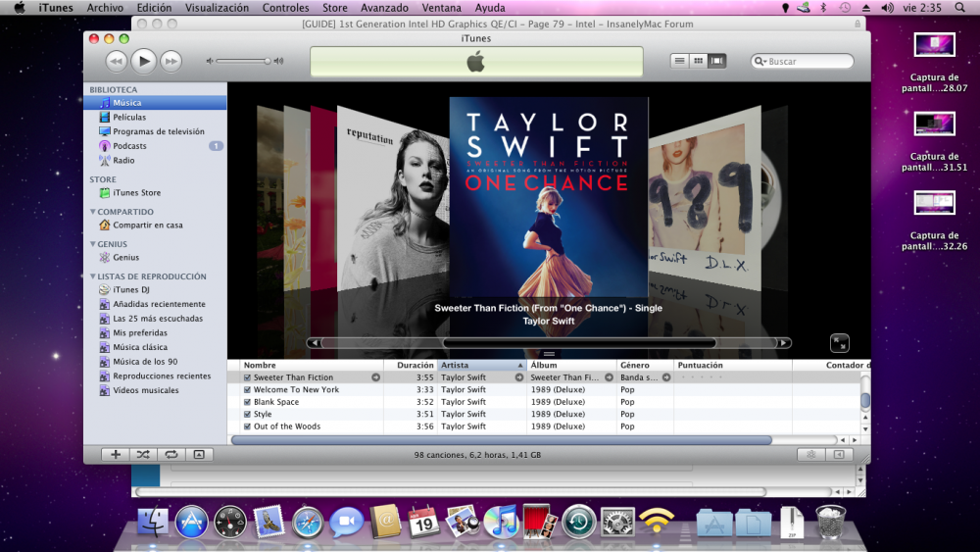Open the Genius button at bottom right
The image size is (980, 552).
point(811,455)
